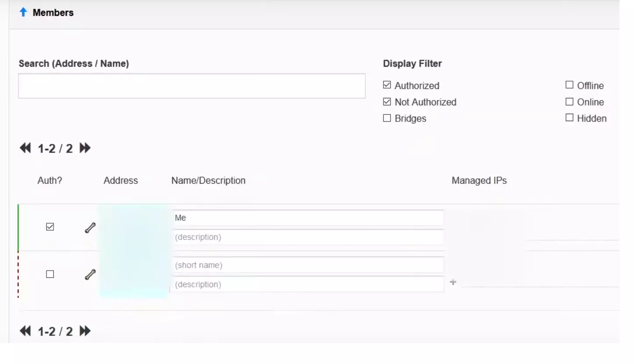The height and width of the screenshot is (364, 634).
Task: Tick the Online filter checkbox
Action: coord(570,102)
